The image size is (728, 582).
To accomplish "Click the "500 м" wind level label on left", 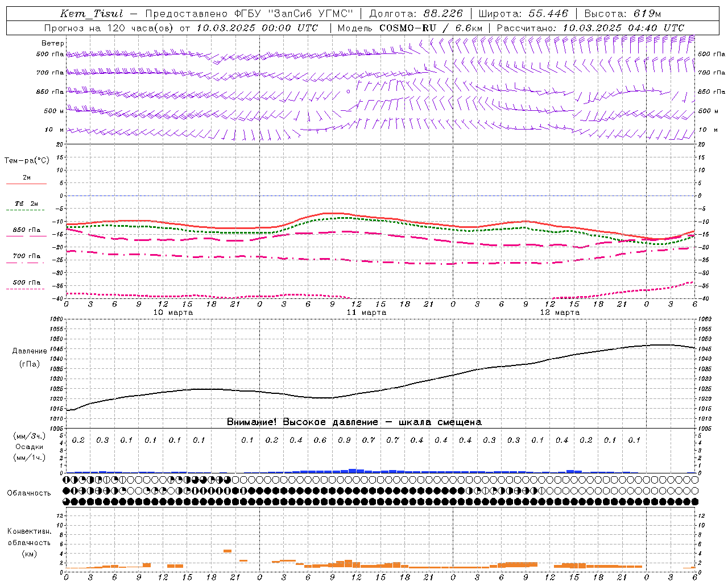I will (54, 111).
